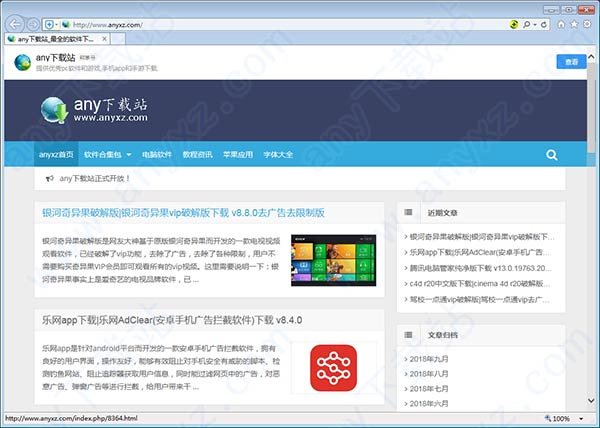
Task: Click the browser Forward arrow button
Action: point(33,24)
